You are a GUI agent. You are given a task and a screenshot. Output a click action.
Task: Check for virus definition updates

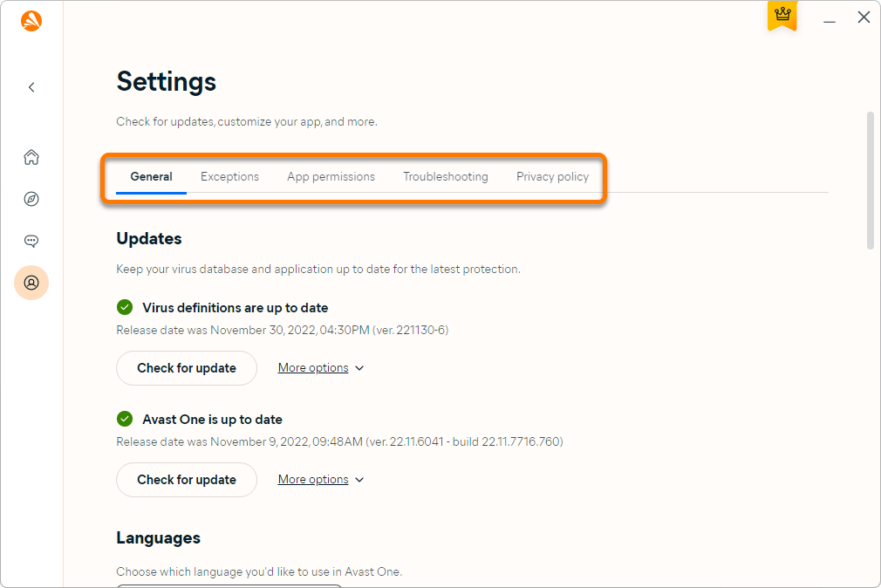tap(186, 368)
